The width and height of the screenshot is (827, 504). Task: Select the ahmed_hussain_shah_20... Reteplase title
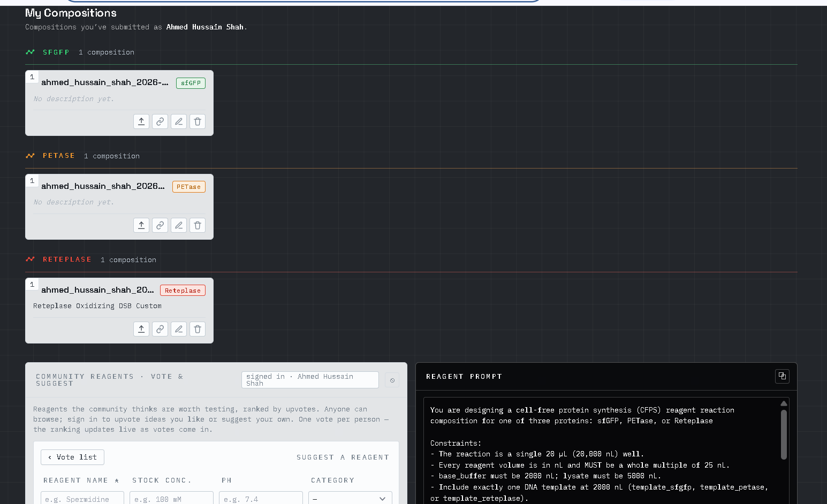97,290
